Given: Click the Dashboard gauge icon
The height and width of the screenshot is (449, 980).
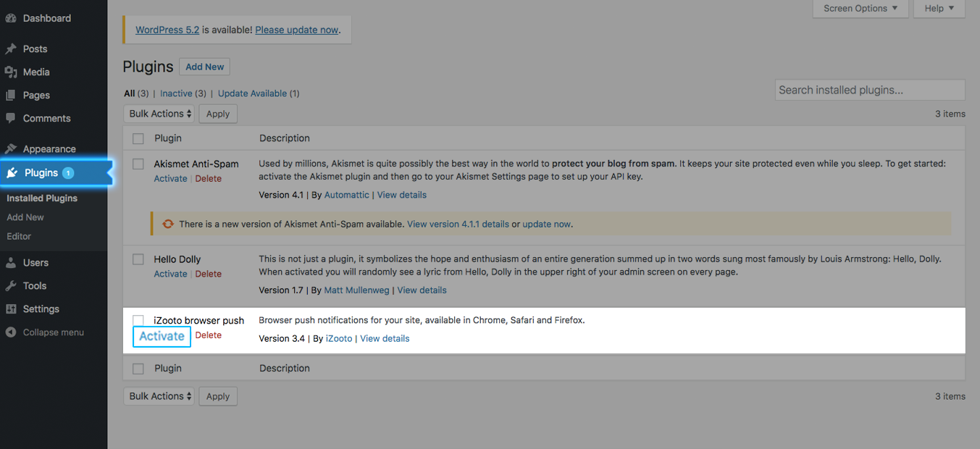Looking at the screenshot, I should (x=11, y=18).
